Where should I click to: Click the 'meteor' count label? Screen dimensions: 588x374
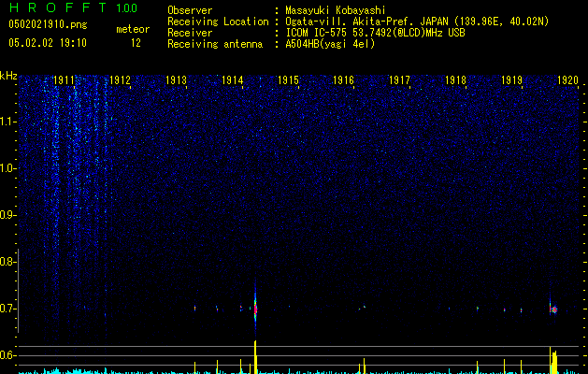tap(133, 29)
